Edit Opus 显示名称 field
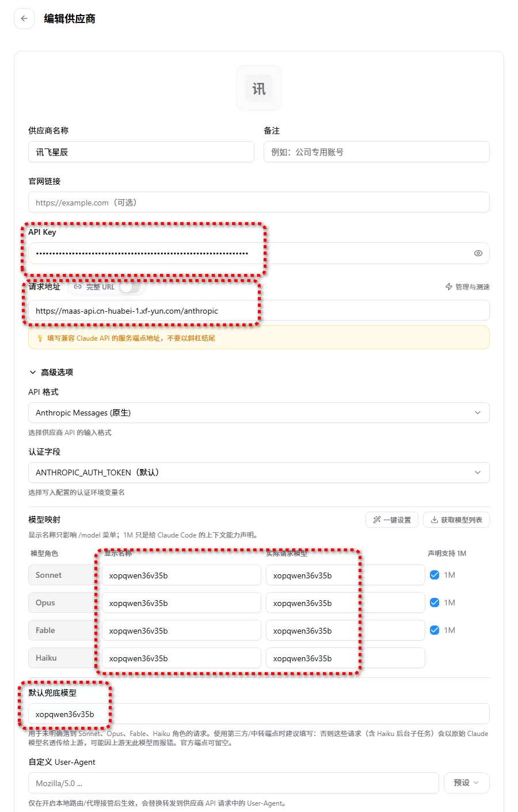 click(181, 603)
